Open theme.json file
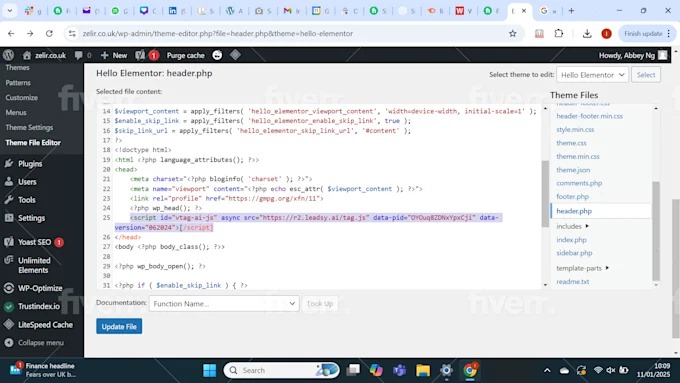 [x=573, y=170]
